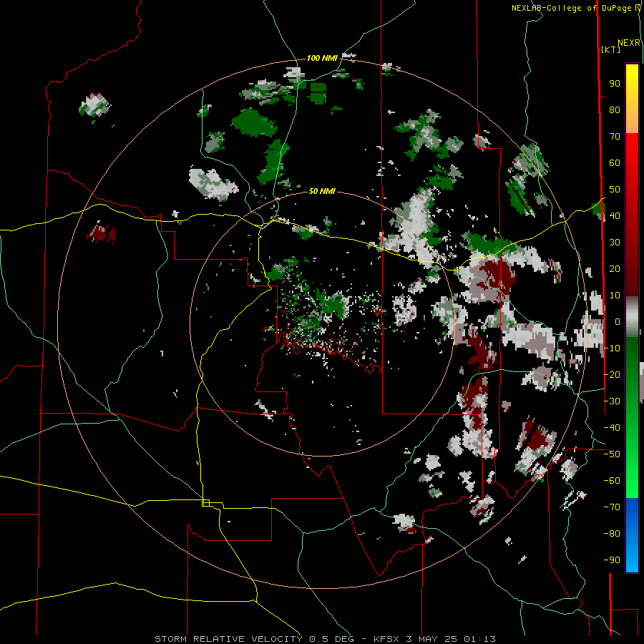Click the -40 value on the scale
This screenshot has width=644, height=644.
point(612,428)
